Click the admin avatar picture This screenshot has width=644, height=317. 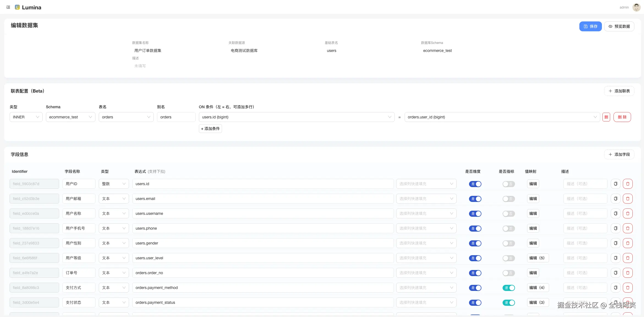(636, 7)
